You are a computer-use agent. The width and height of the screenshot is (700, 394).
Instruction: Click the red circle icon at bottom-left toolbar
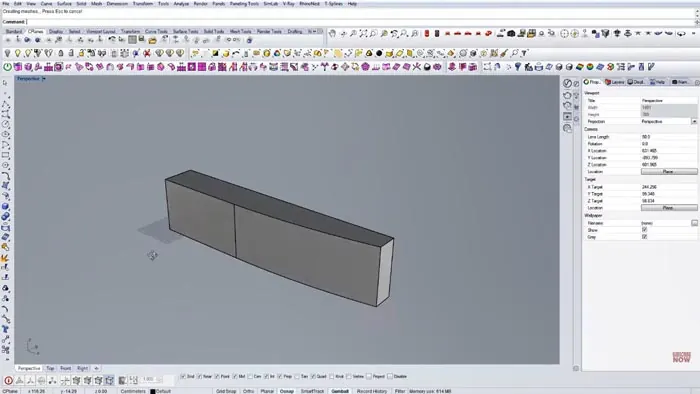point(8,380)
